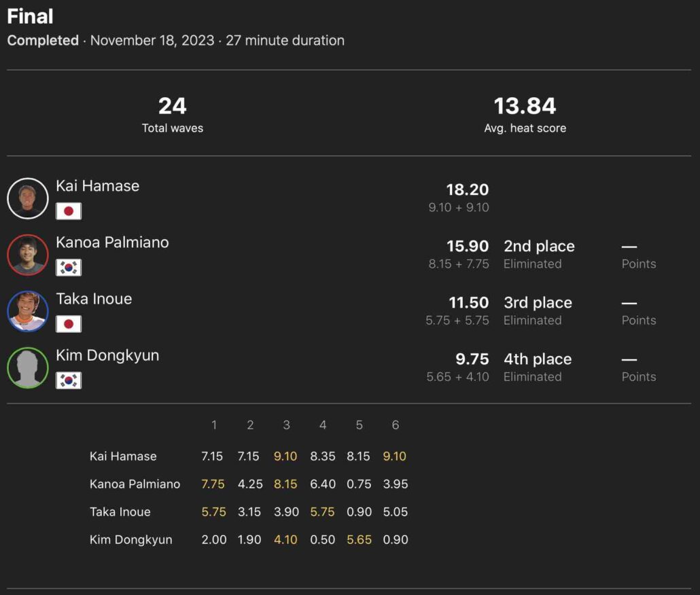
Task: Click the wave 6 column header
Action: point(395,425)
